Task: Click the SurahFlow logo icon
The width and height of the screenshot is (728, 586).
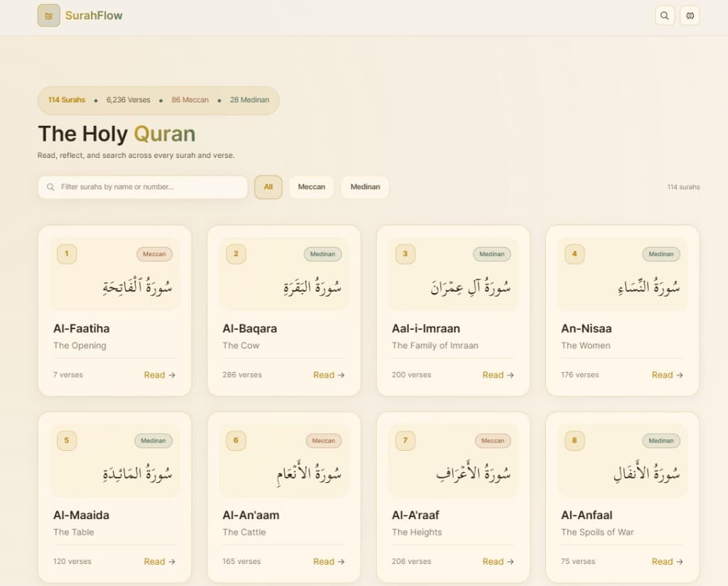Action: tap(49, 16)
